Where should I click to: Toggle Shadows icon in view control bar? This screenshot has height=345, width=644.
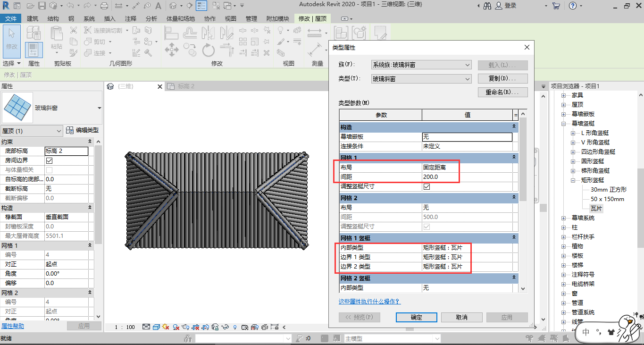(x=176, y=327)
